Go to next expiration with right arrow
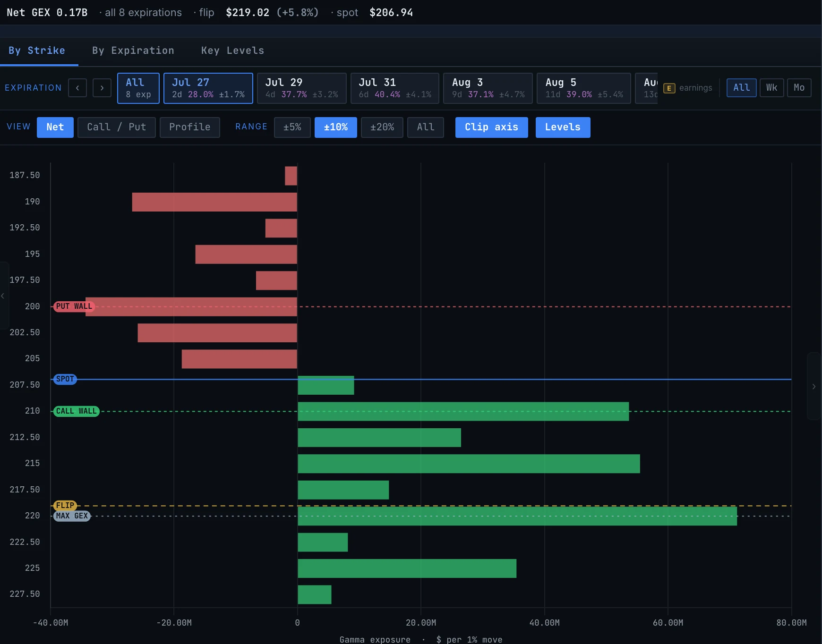The width and height of the screenshot is (822, 644). tap(102, 88)
